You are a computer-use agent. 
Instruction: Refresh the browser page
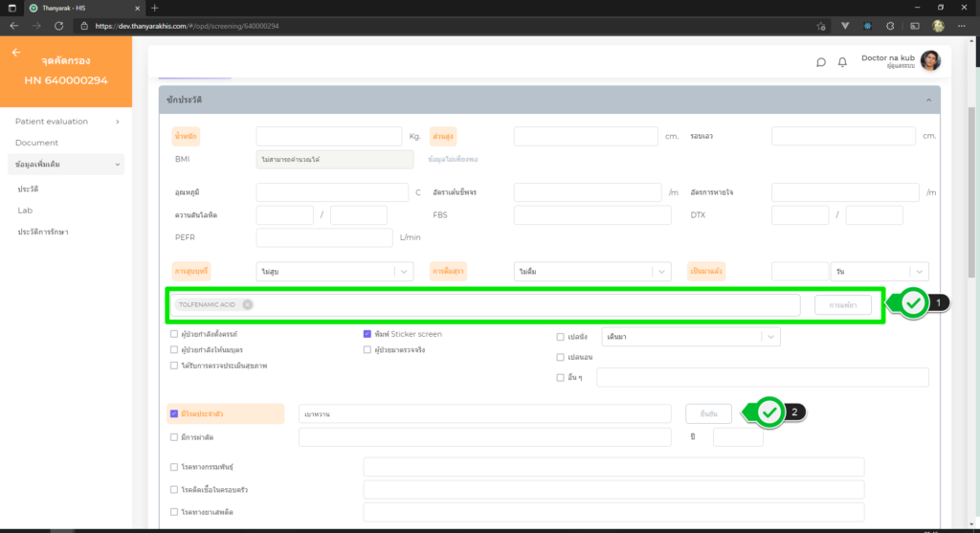(x=59, y=26)
